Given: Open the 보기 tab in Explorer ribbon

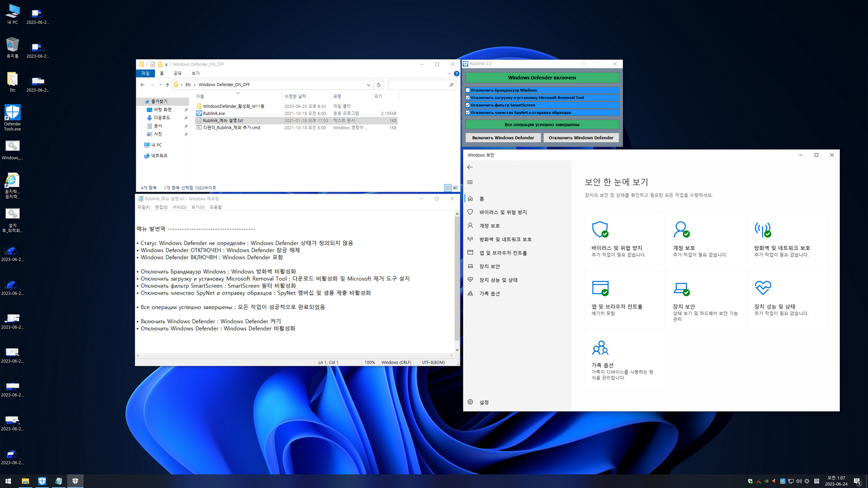Looking at the screenshot, I should 196,74.
